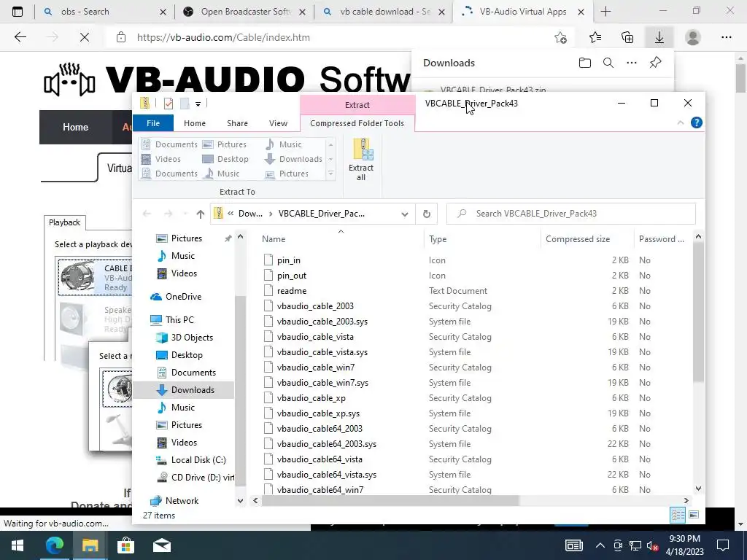The height and width of the screenshot is (560, 747).
Task: Open Local Disk (C:) in sidebar
Action: tap(198, 460)
